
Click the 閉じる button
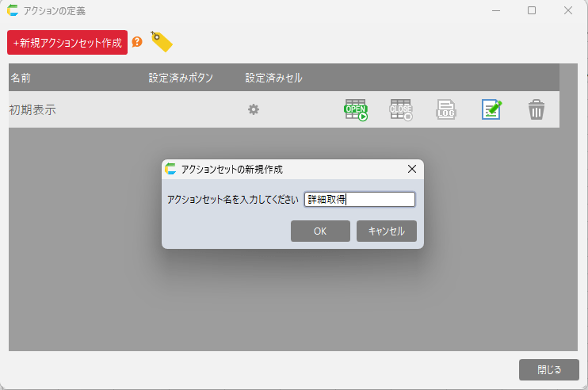(549, 369)
